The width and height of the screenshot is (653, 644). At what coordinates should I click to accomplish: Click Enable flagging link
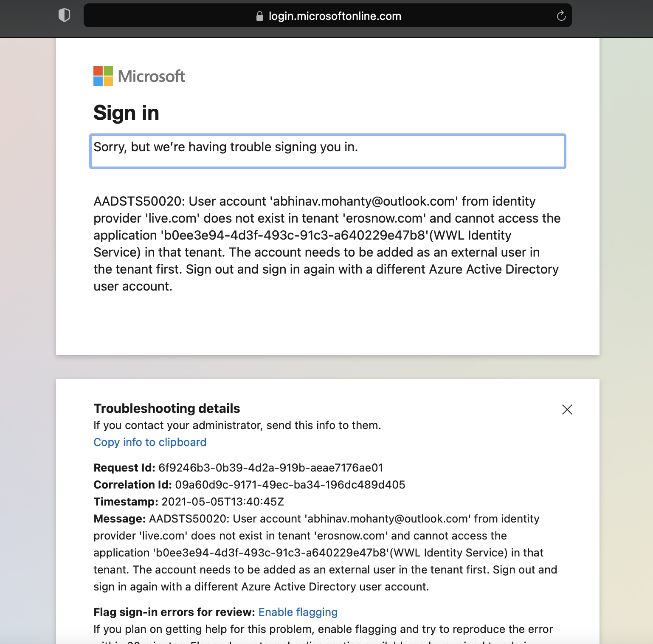point(298,612)
